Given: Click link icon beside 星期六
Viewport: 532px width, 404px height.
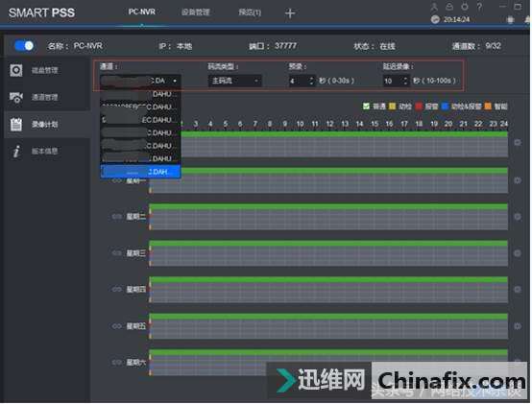Looking at the screenshot, I should tap(117, 363).
